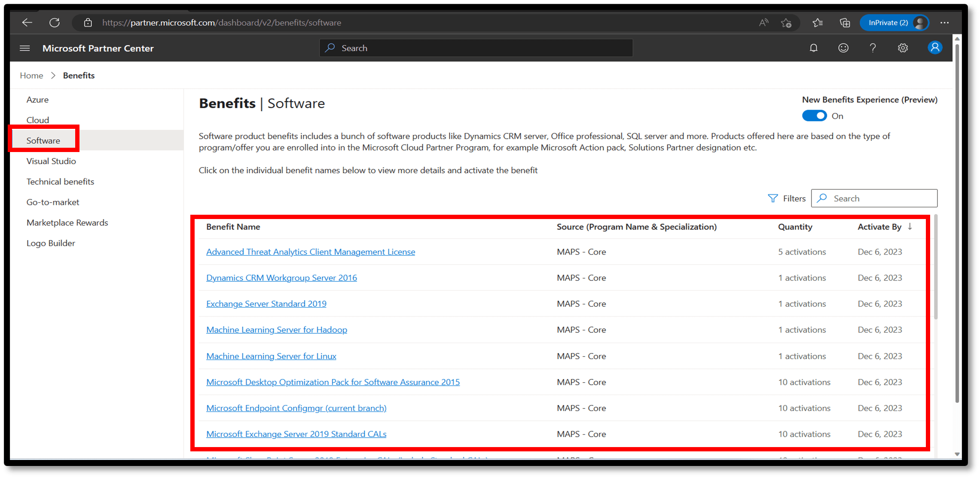
Task: Open the account profile icon
Action: [x=934, y=48]
